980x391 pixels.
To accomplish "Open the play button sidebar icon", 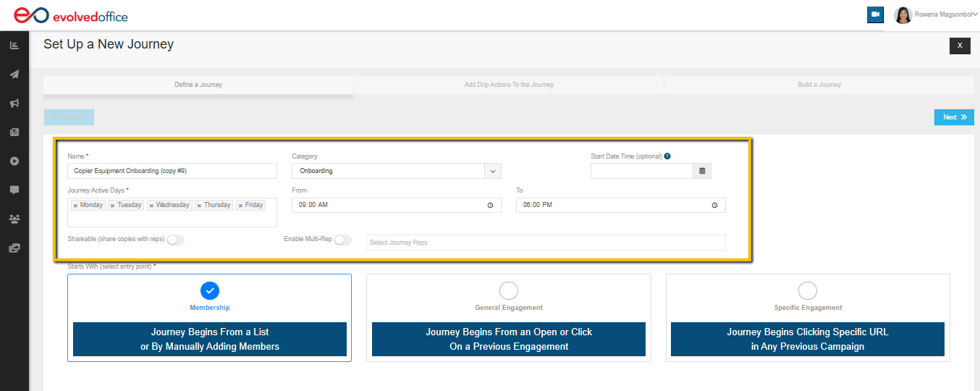I will pyautogui.click(x=14, y=161).
